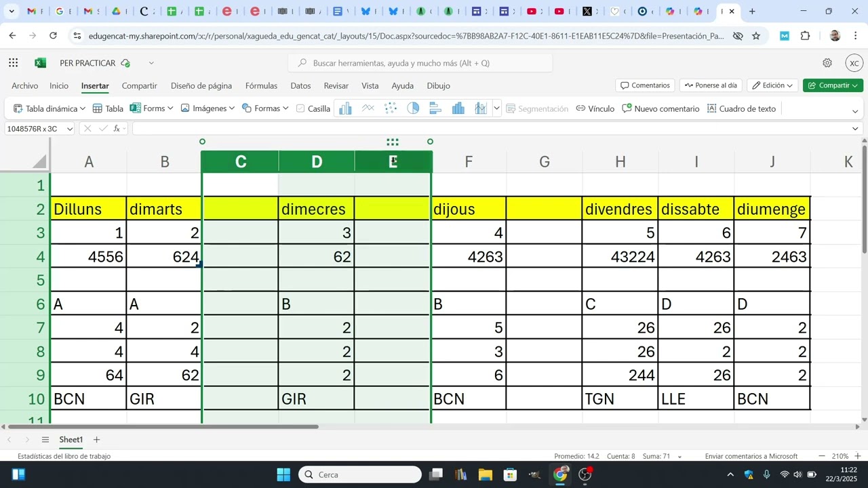The image size is (868, 488).
Task: Select the Sheet1 tab
Action: click(71, 440)
